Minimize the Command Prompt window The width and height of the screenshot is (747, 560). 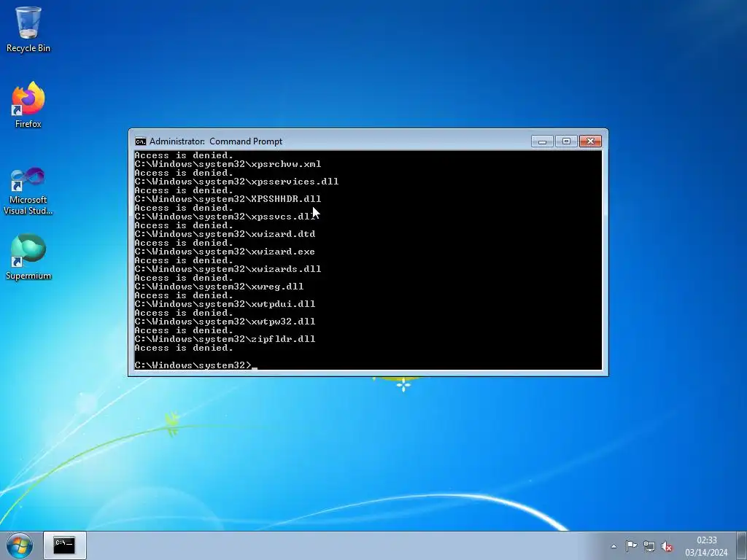pyautogui.click(x=542, y=141)
